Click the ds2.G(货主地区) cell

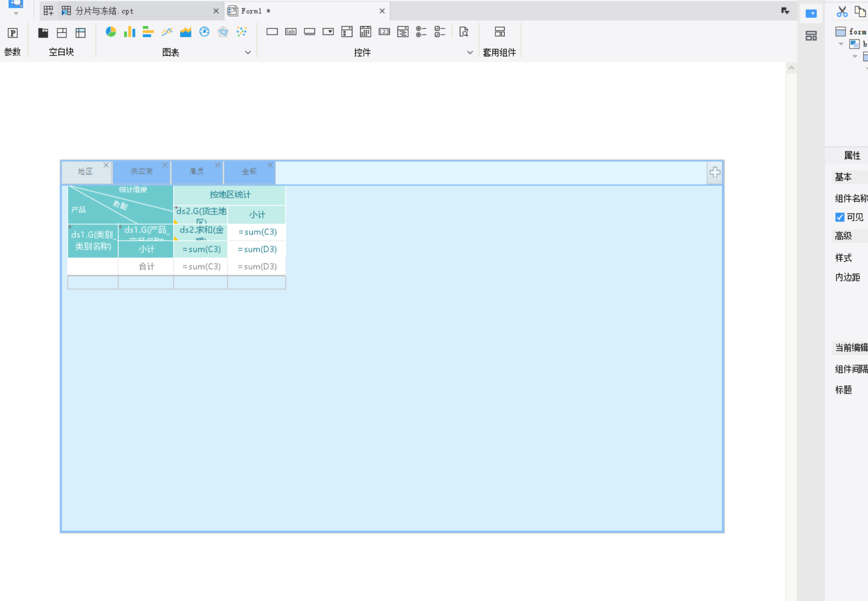[x=201, y=215]
